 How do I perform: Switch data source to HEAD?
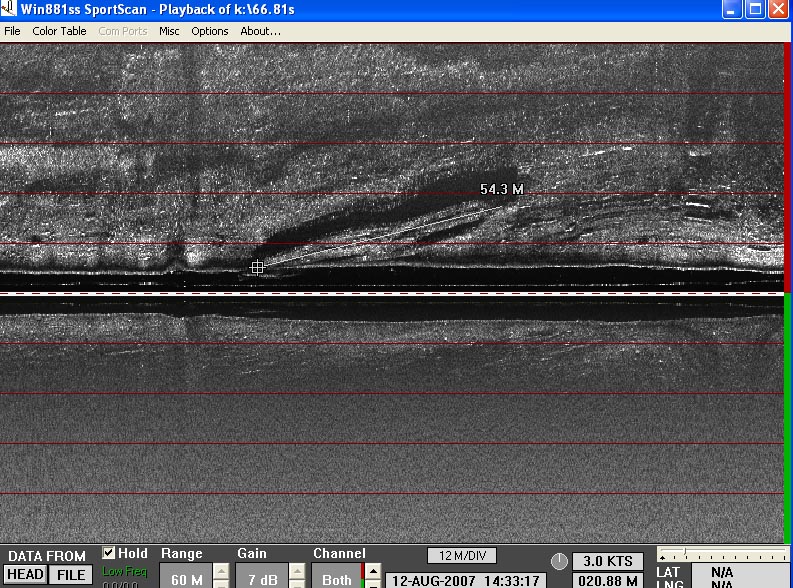point(26,575)
